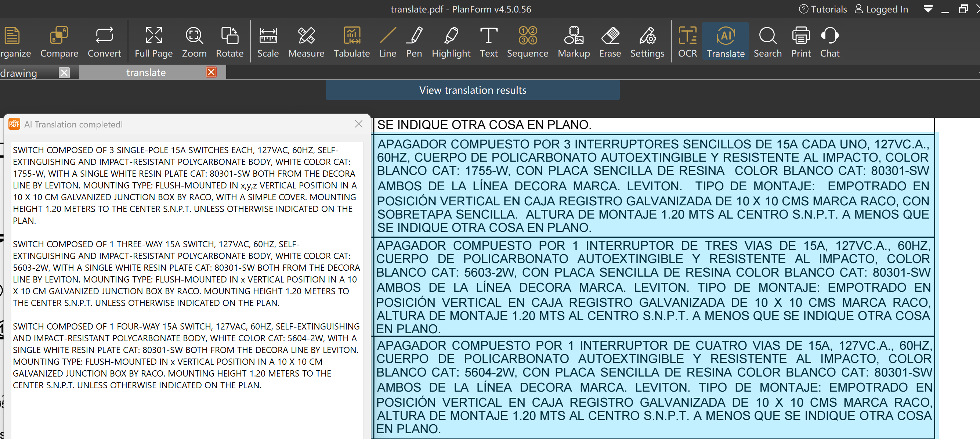980x439 pixels.
Task: Switch to Full Page view
Action: coord(153,42)
